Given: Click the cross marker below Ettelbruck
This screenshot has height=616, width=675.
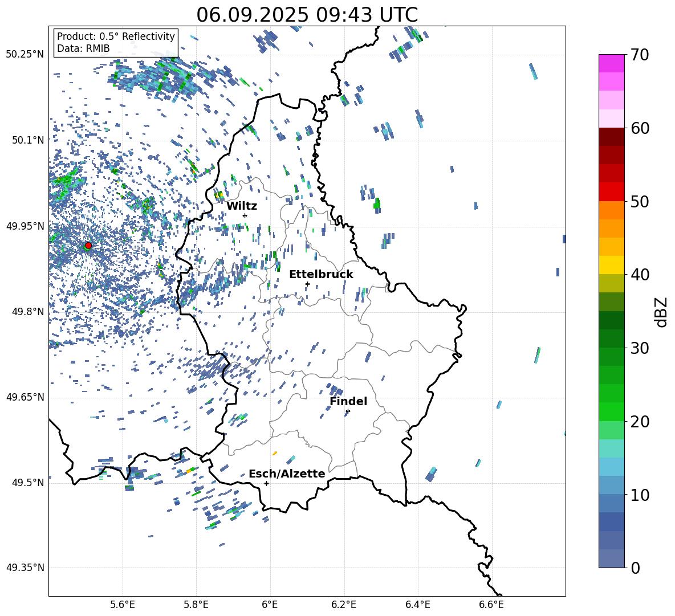Looking at the screenshot, I should [307, 284].
